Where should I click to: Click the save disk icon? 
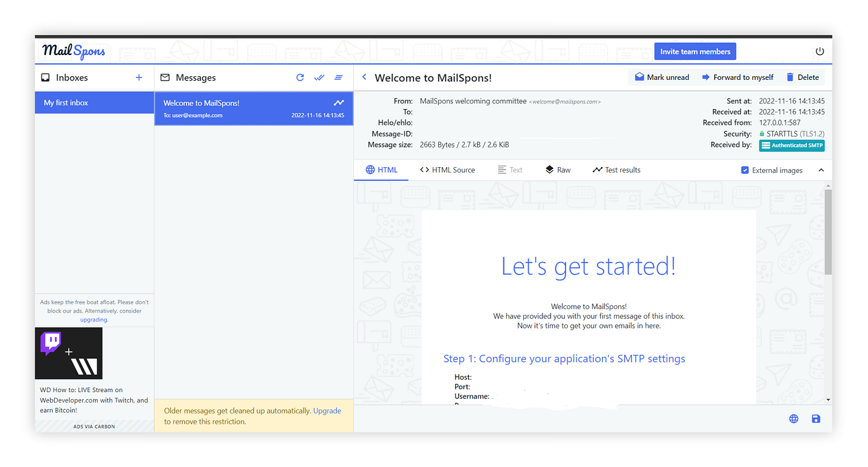click(816, 419)
